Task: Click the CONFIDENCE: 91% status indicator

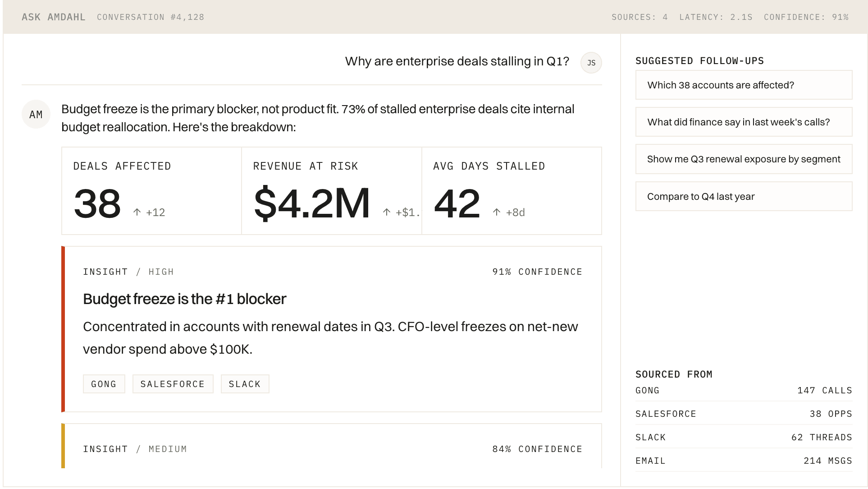Action: [x=805, y=17]
